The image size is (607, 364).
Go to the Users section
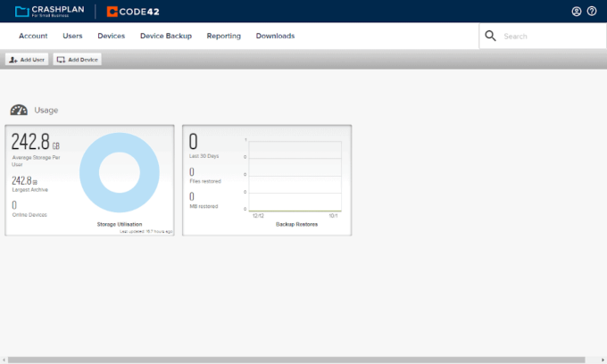click(x=73, y=36)
